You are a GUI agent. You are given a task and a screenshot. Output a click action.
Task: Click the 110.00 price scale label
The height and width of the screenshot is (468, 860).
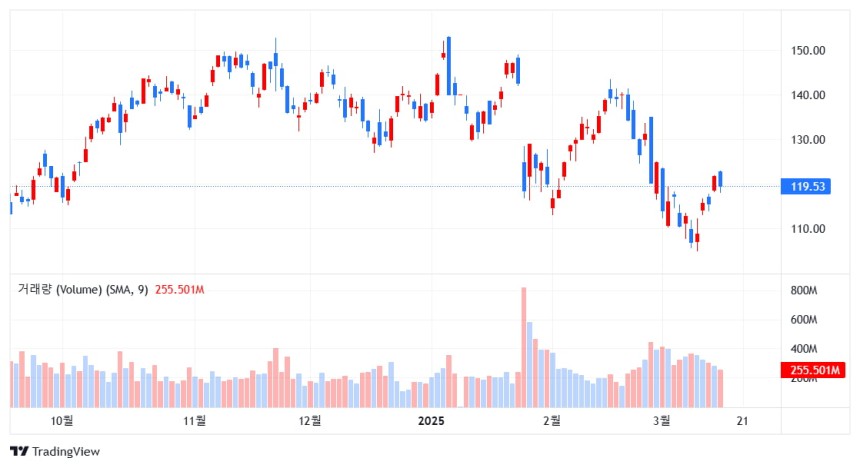807,229
